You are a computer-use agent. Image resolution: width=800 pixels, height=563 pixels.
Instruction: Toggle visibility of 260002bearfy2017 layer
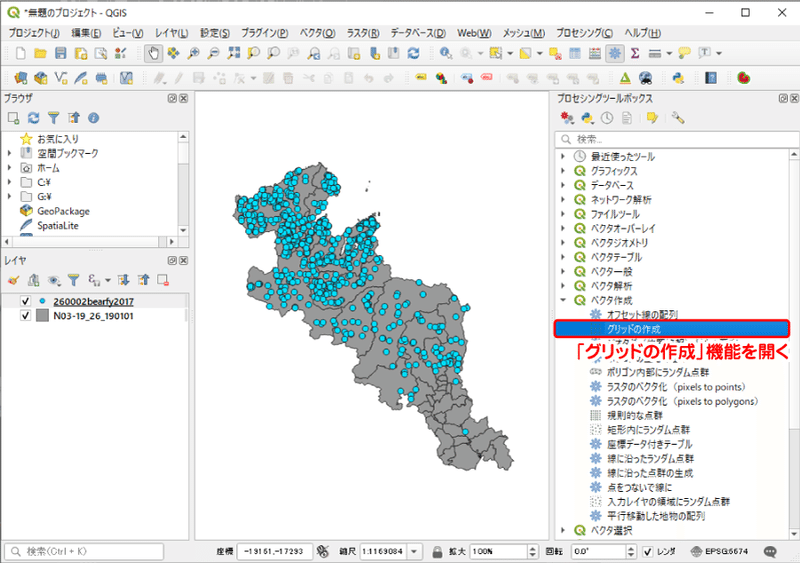[25, 301]
